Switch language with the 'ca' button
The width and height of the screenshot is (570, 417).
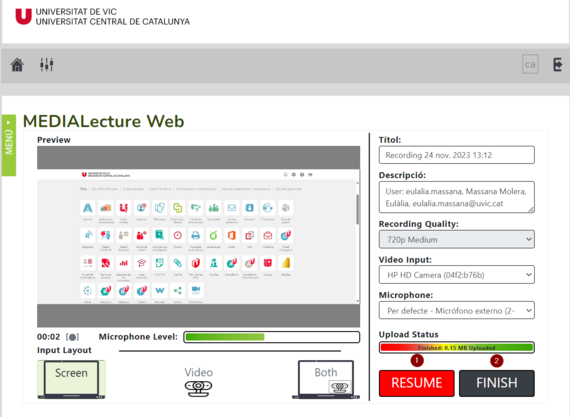click(530, 64)
